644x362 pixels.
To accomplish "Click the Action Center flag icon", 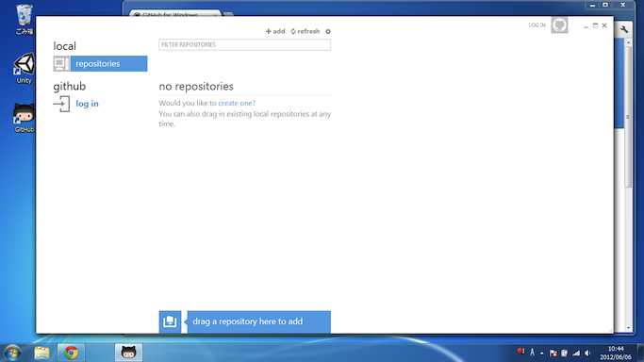I will click(x=553, y=353).
